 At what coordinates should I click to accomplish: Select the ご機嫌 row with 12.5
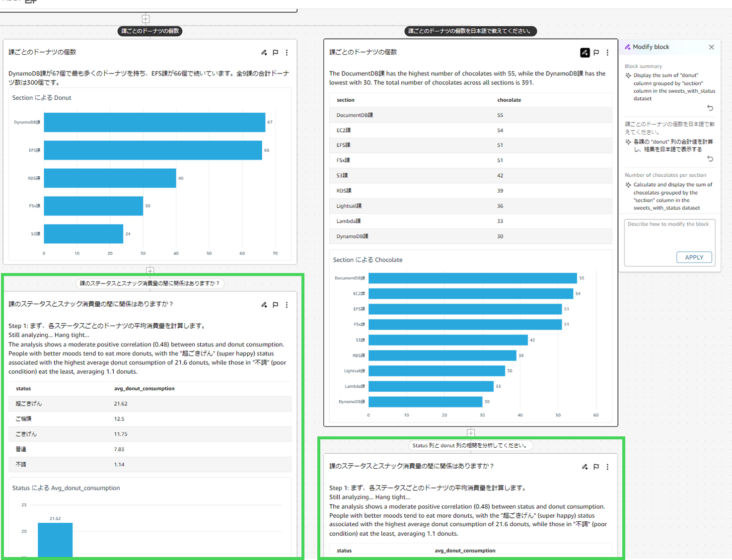pyautogui.click(x=150, y=419)
